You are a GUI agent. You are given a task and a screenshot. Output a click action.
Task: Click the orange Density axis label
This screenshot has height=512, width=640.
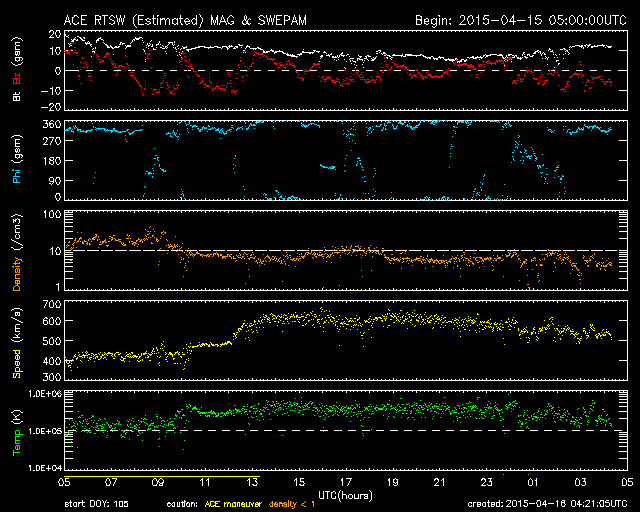click(x=15, y=250)
